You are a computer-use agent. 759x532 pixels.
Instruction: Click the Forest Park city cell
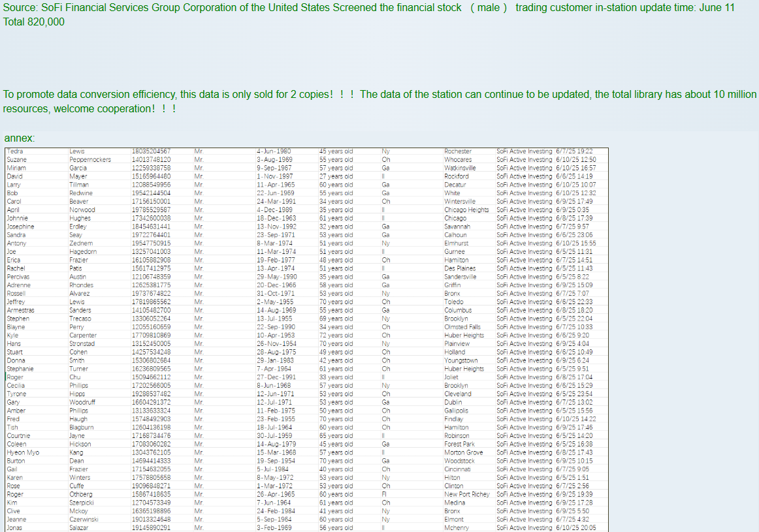point(459,444)
